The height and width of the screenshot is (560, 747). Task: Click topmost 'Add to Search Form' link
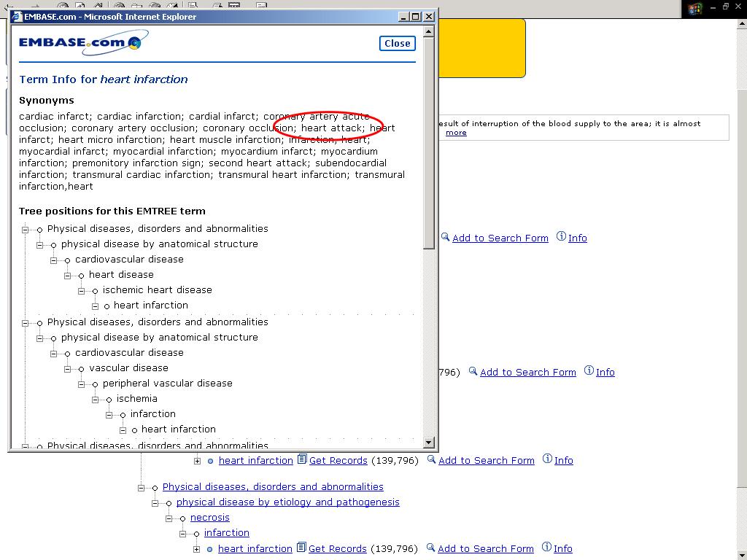[x=500, y=238]
